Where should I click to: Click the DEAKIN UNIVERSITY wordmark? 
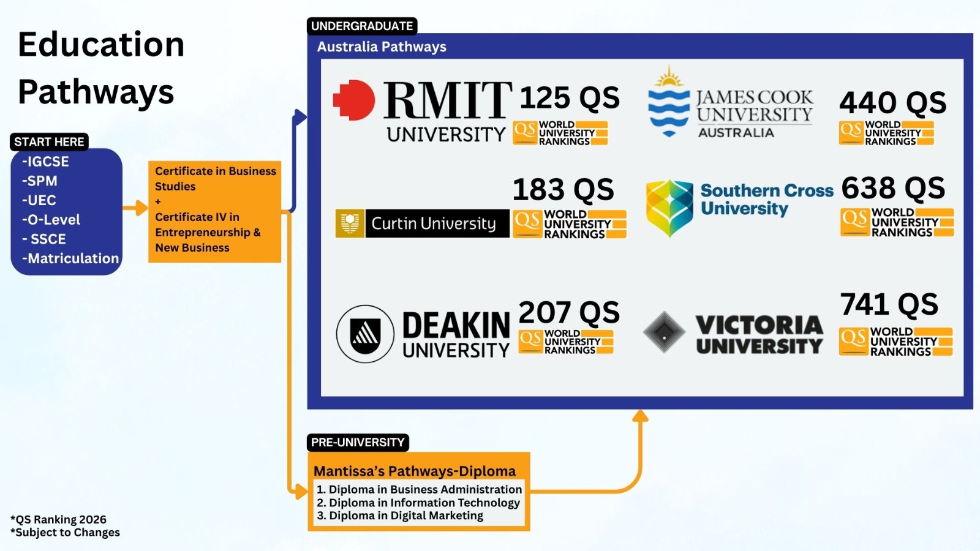(456, 334)
